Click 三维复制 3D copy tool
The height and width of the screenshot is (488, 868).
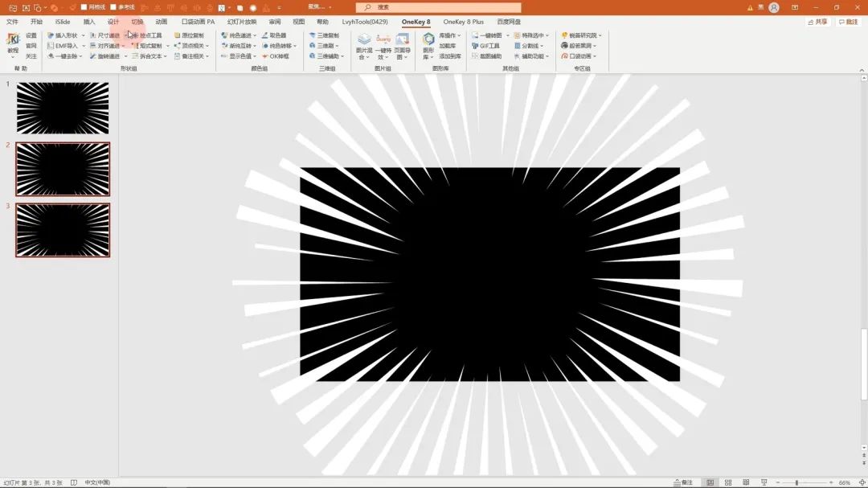(x=325, y=35)
